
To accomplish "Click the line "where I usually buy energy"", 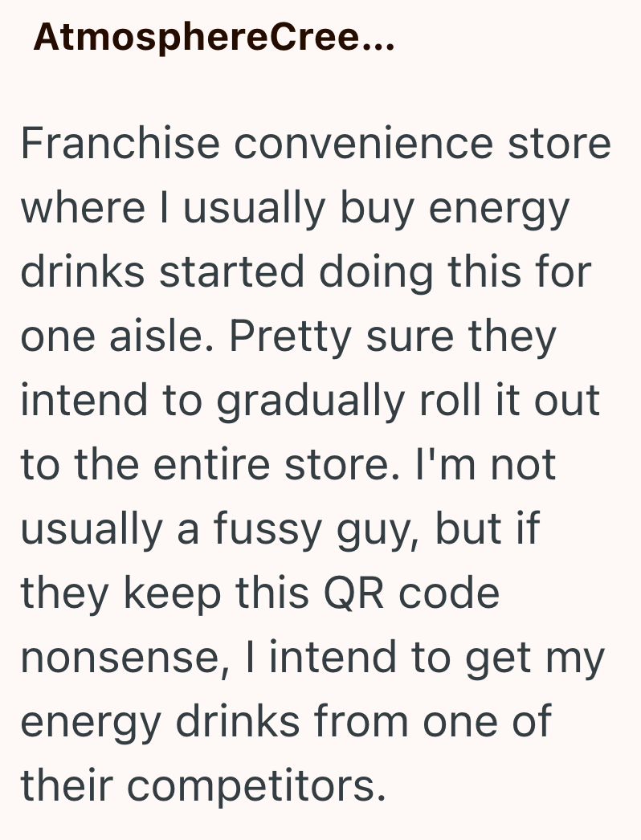I will coord(295,208).
